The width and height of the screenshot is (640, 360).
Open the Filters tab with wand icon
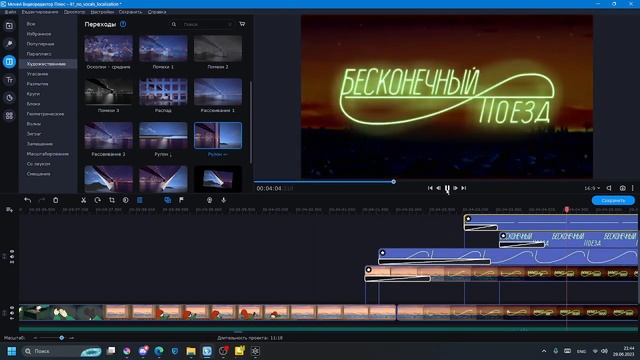pyautogui.click(x=9, y=44)
